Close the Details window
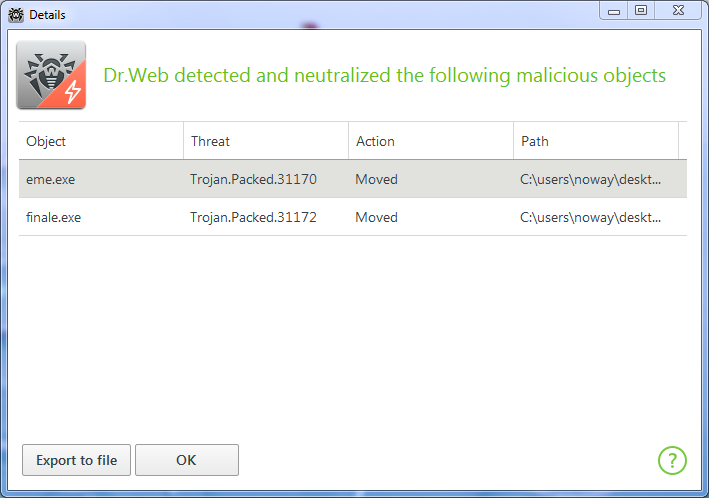 (x=678, y=10)
